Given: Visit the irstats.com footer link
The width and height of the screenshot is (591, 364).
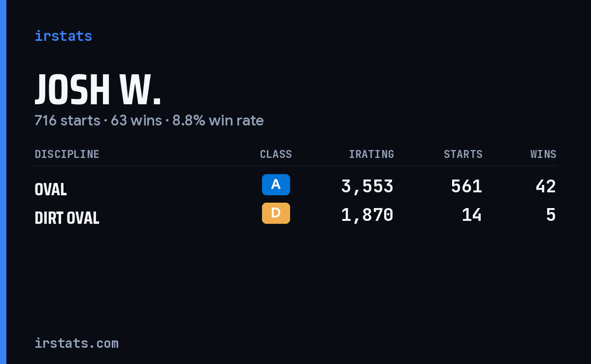Looking at the screenshot, I should [x=76, y=343].
